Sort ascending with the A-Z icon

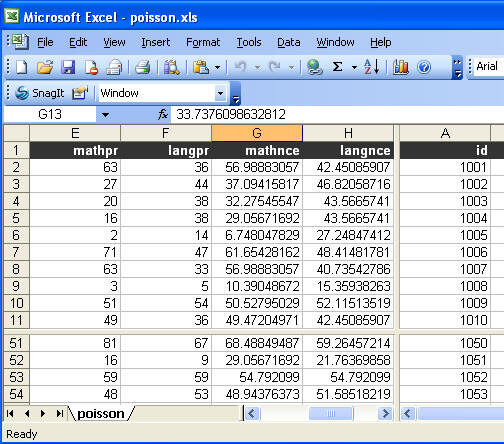point(371,67)
